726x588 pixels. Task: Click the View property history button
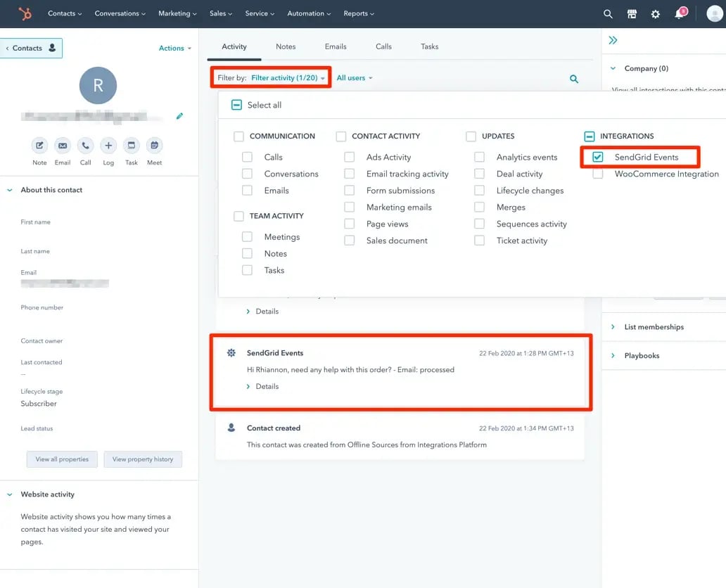click(143, 459)
